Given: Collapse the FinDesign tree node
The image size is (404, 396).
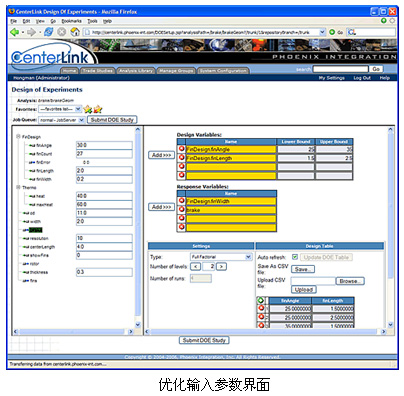Looking at the screenshot, I should coord(18,136).
